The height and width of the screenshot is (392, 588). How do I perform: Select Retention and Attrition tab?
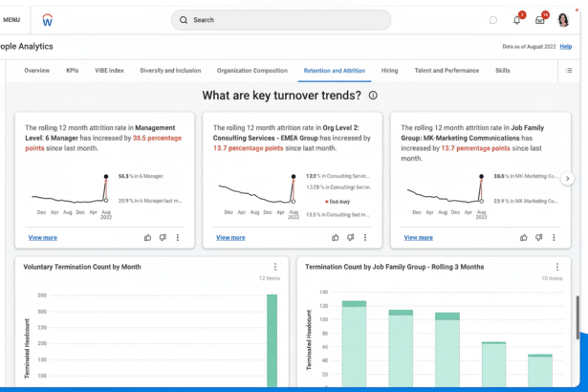click(335, 71)
